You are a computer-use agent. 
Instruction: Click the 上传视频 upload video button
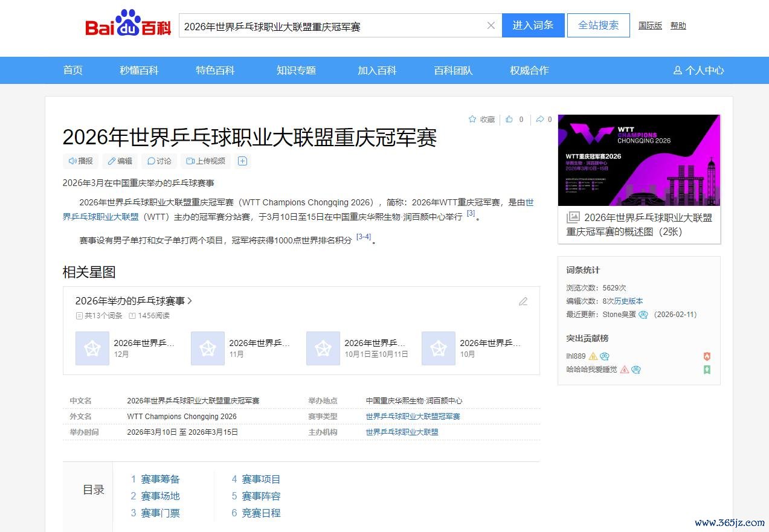pos(205,161)
